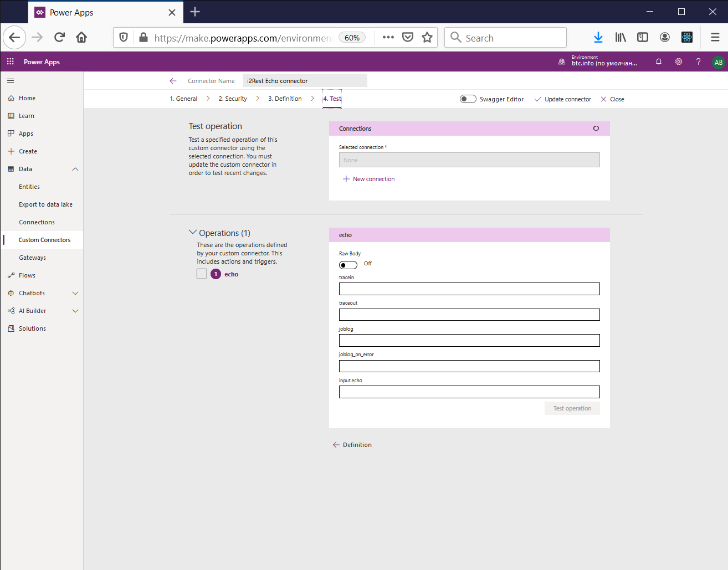Screen dimensions: 728x570
Task: Click the Connector Name input field
Action: tap(305, 81)
